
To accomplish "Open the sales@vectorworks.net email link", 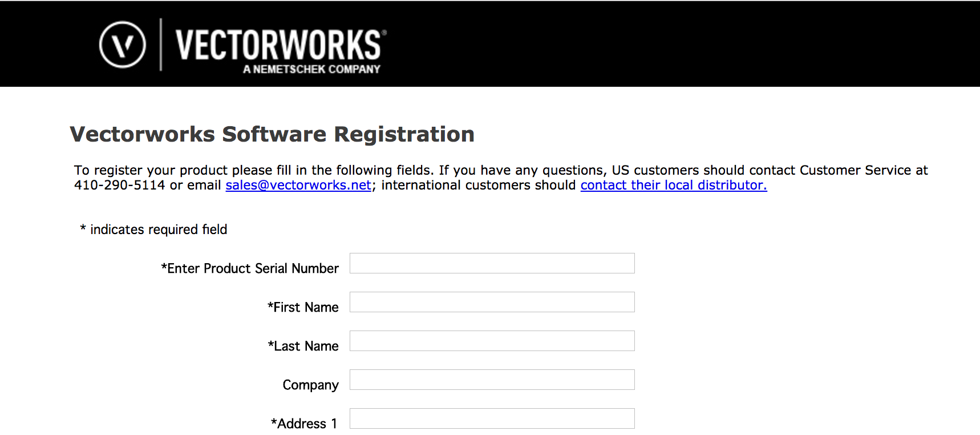I will point(298,186).
